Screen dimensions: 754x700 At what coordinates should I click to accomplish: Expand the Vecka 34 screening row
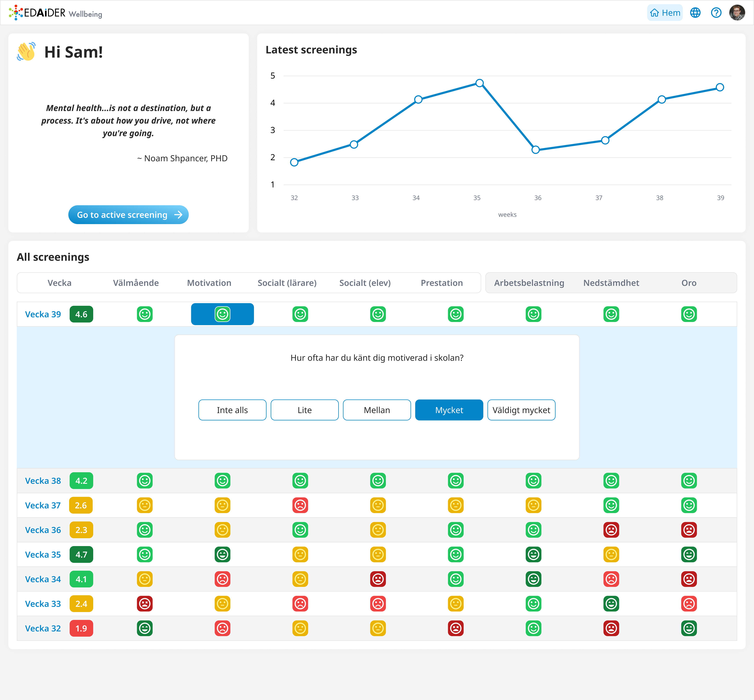(x=43, y=579)
